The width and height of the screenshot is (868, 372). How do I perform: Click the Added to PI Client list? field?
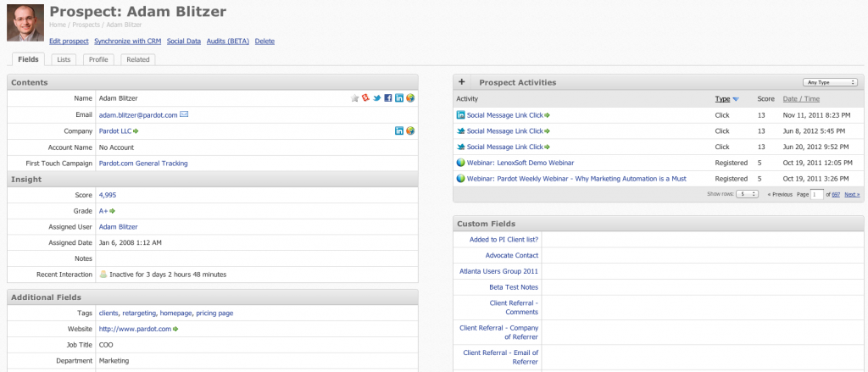[x=504, y=240]
